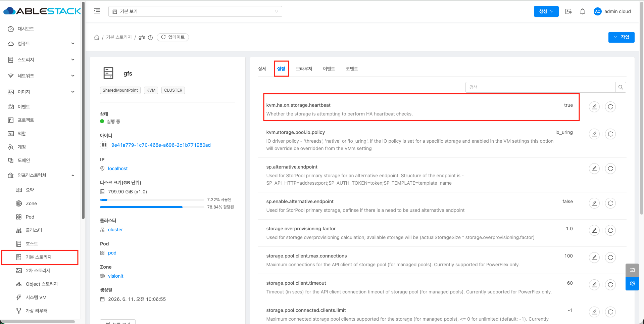Focus the 검색 settings search field

[540, 87]
